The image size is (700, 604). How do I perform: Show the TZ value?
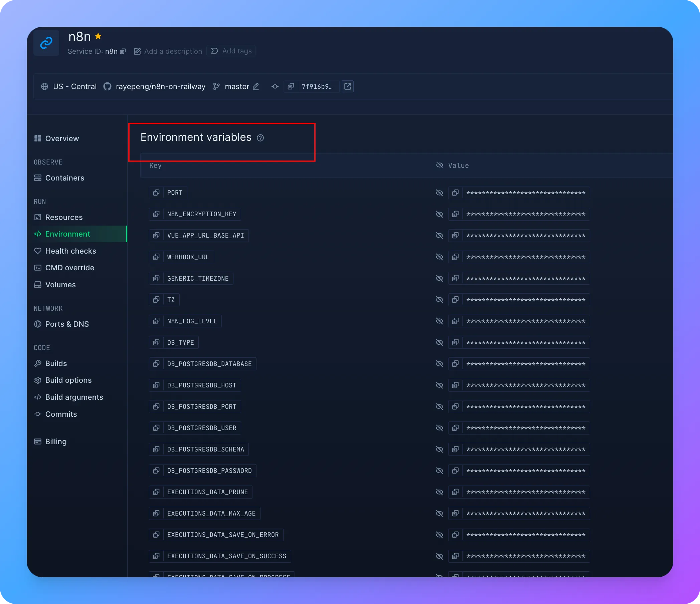[439, 299]
